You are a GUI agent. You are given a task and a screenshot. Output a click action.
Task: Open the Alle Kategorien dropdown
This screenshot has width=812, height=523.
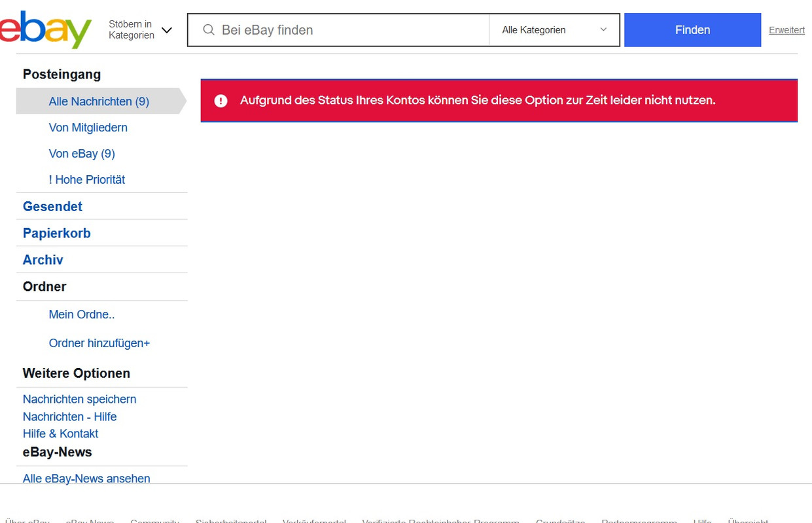554,30
